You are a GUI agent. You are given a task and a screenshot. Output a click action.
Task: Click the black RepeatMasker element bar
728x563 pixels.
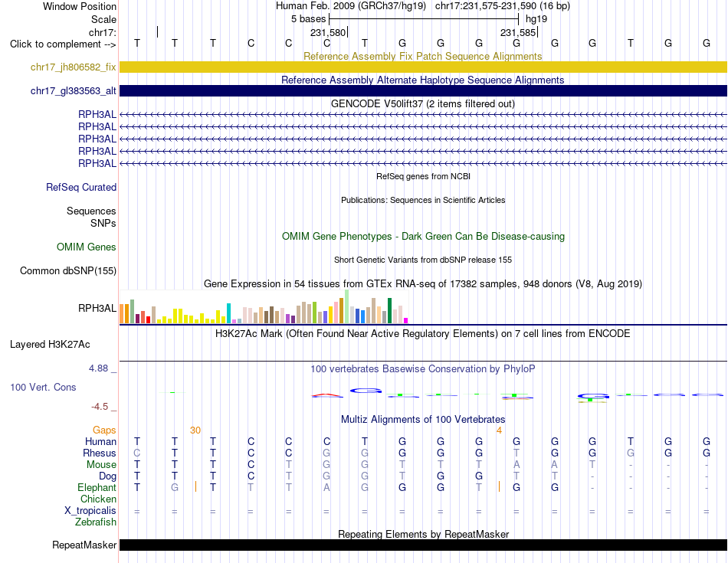423,545
